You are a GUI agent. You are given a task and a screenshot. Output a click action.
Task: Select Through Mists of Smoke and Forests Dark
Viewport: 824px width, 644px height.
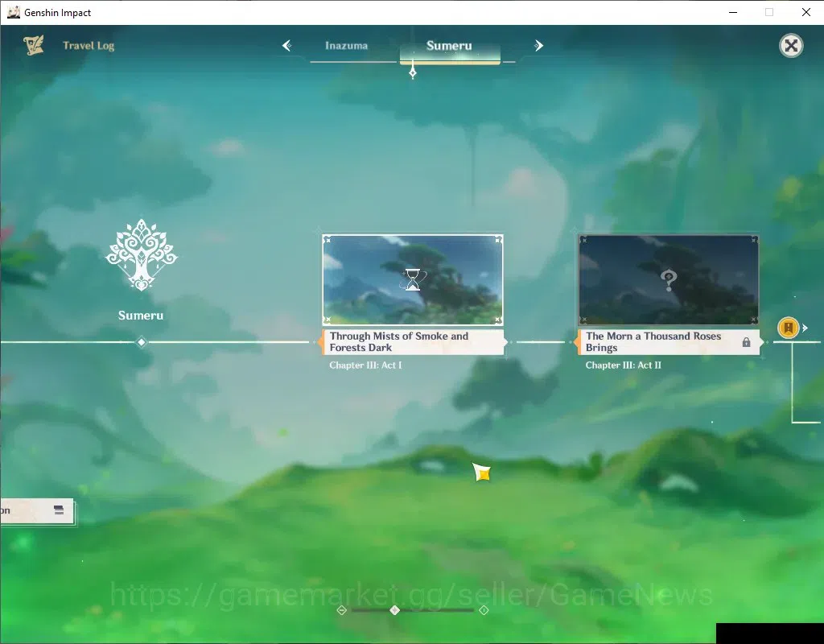(x=413, y=341)
